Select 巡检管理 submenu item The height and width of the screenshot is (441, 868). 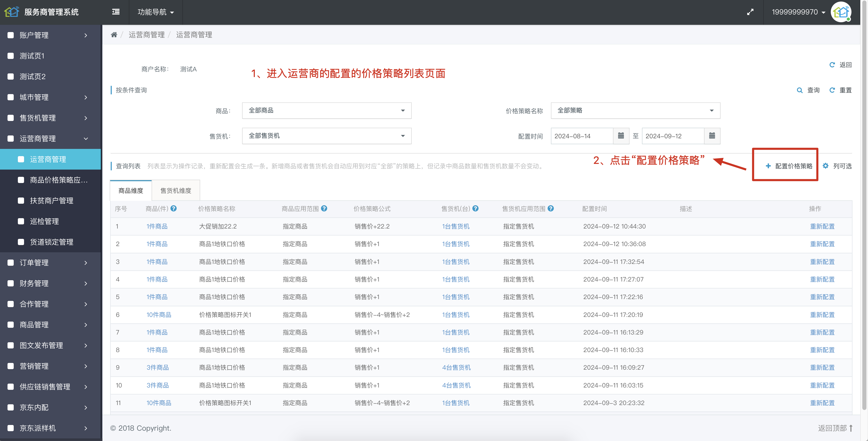pyautogui.click(x=50, y=221)
